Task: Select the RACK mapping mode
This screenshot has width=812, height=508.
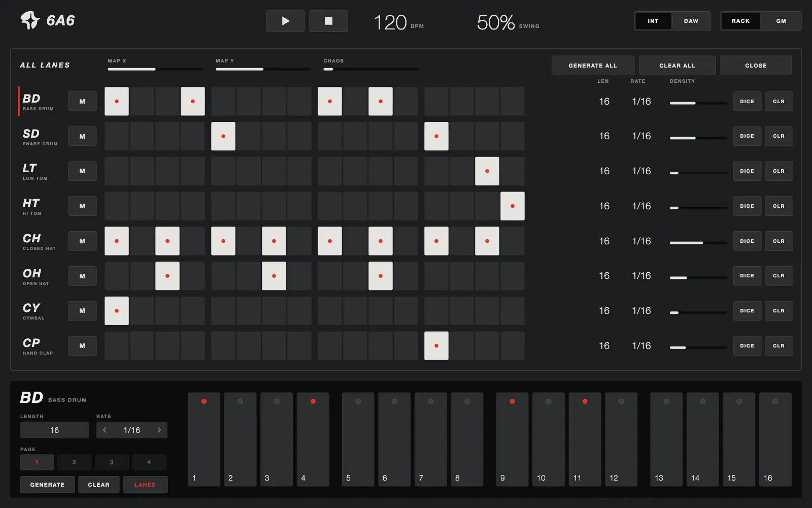Action: (x=740, y=21)
